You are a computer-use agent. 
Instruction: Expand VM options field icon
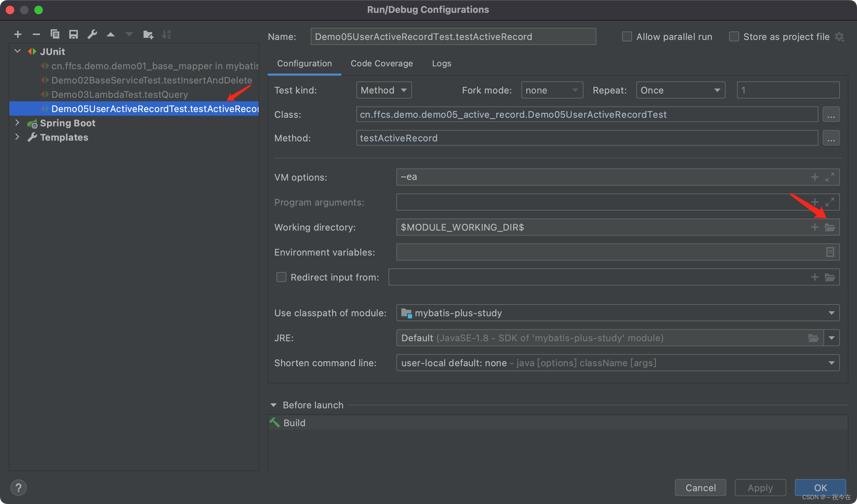pyautogui.click(x=830, y=177)
